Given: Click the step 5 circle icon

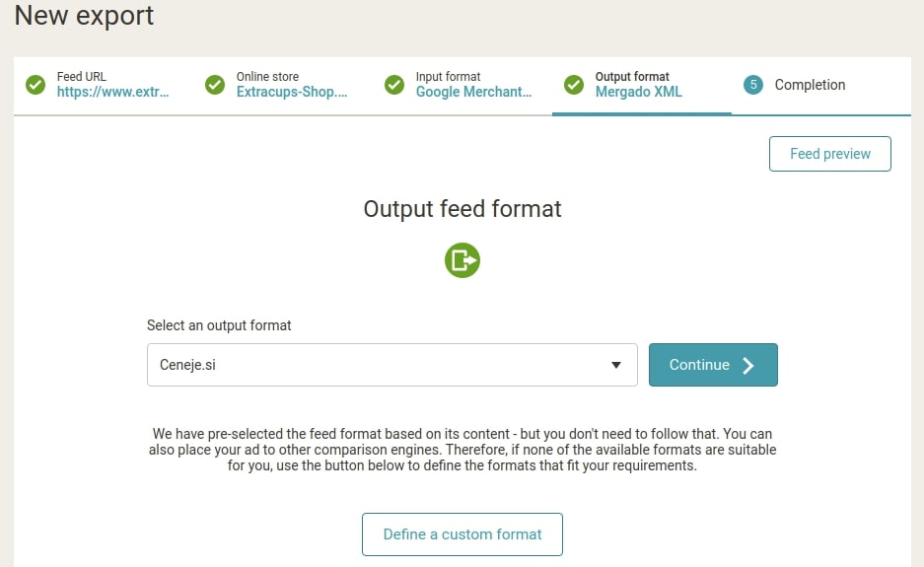Looking at the screenshot, I should click(753, 85).
